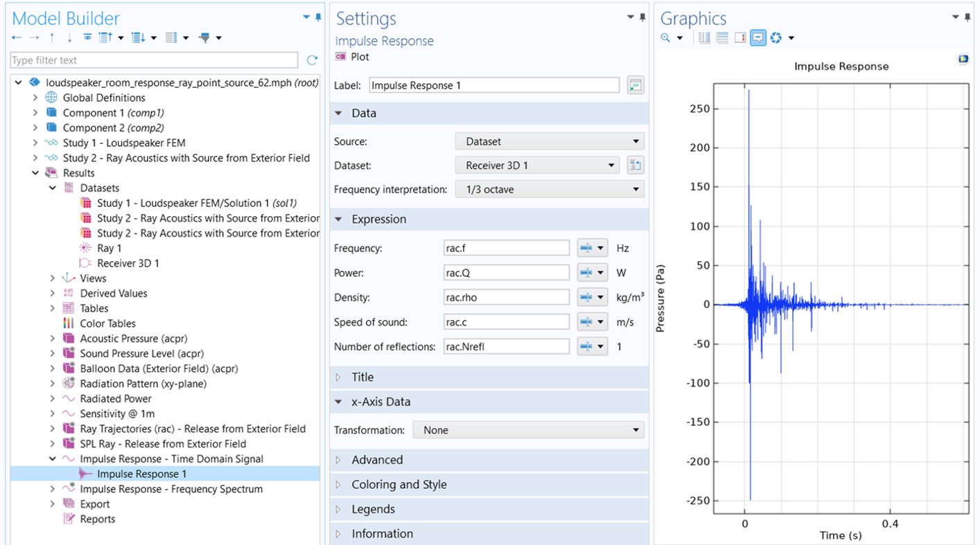
Task: Toggle the Show eye icon in Model Builder toolbar
Action: (87, 38)
